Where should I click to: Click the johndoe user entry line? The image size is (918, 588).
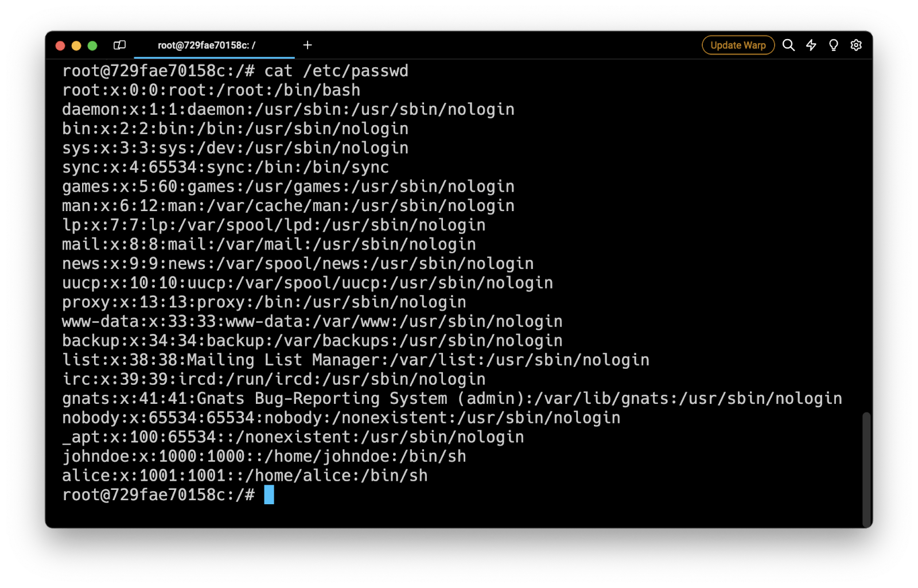(264, 457)
